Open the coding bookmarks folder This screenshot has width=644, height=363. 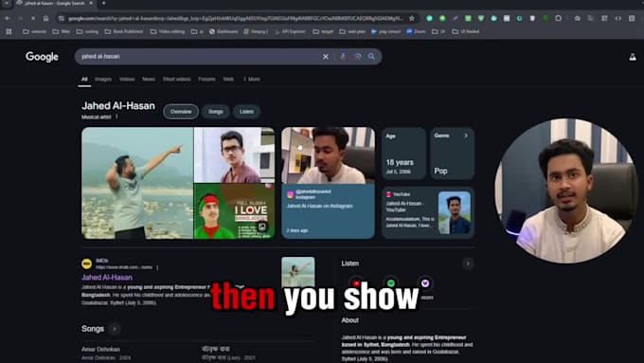[87, 31]
